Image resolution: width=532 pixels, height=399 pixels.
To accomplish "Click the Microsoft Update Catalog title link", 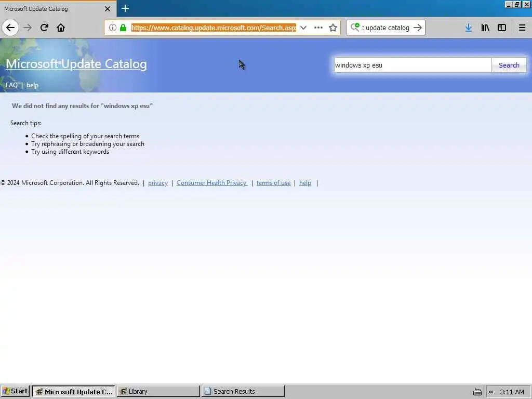I will (76, 64).
